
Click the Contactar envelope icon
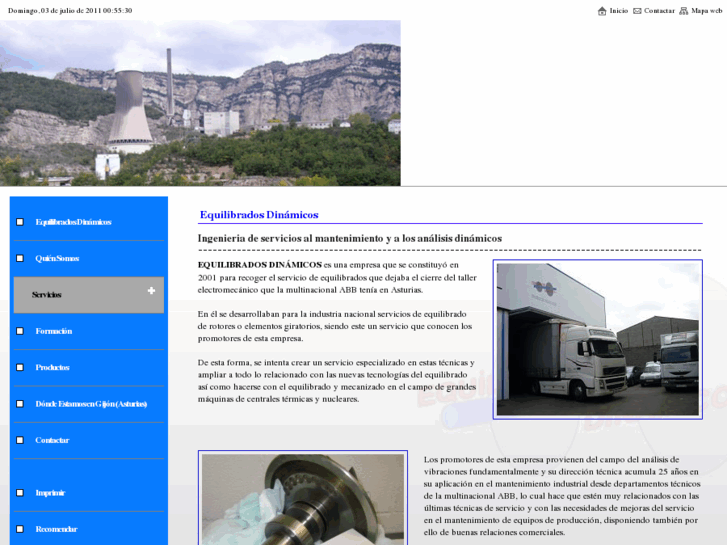click(637, 11)
